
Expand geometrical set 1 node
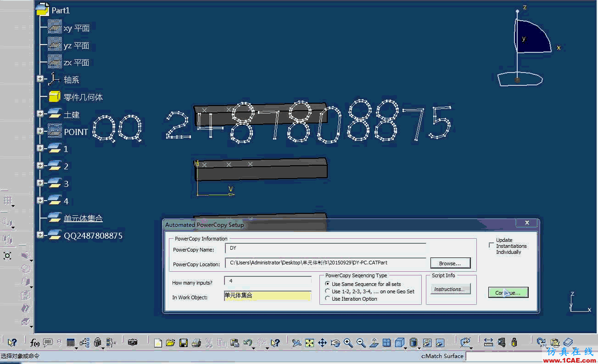pyautogui.click(x=40, y=148)
